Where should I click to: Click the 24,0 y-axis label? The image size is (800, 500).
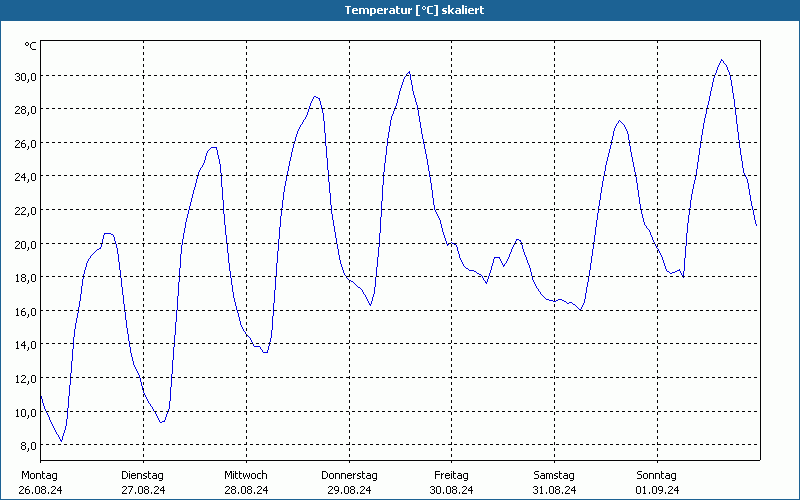[26, 177]
